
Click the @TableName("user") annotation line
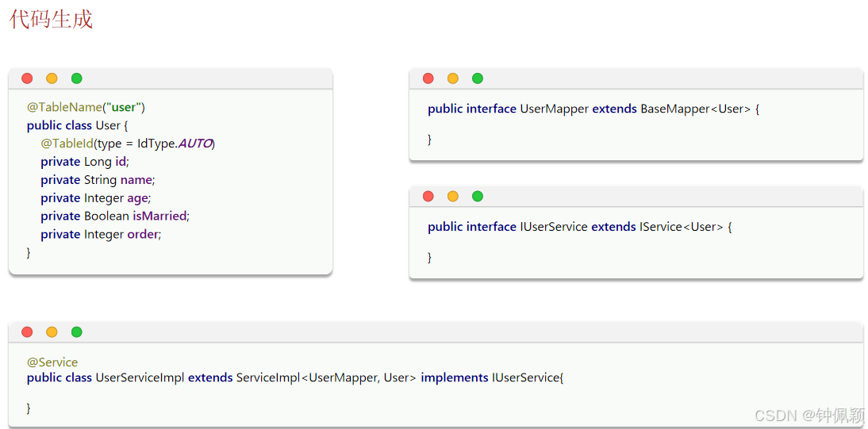[86, 107]
